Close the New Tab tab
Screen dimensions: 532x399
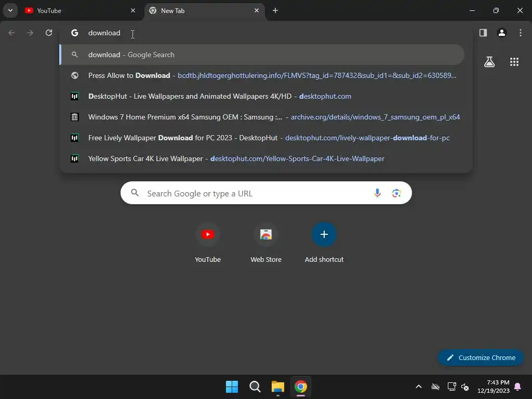point(257,10)
